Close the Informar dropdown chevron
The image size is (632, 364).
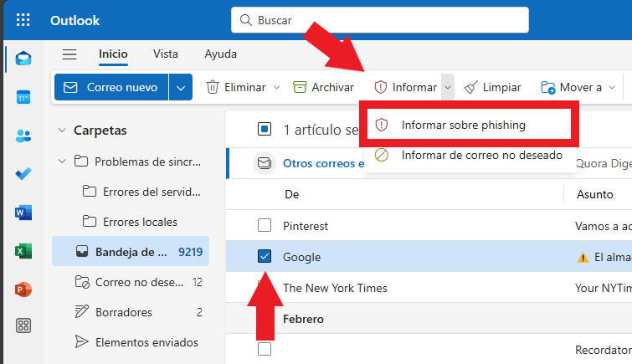[448, 87]
